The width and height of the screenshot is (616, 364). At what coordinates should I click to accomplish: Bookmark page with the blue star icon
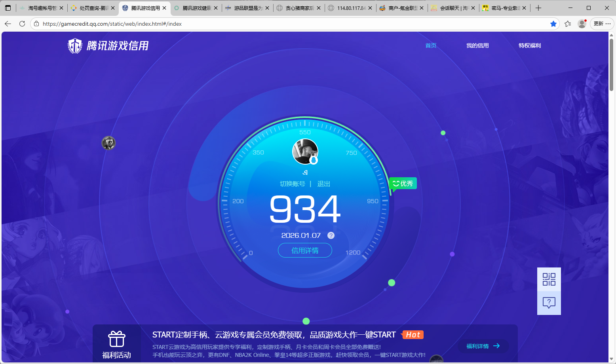click(553, 24)
